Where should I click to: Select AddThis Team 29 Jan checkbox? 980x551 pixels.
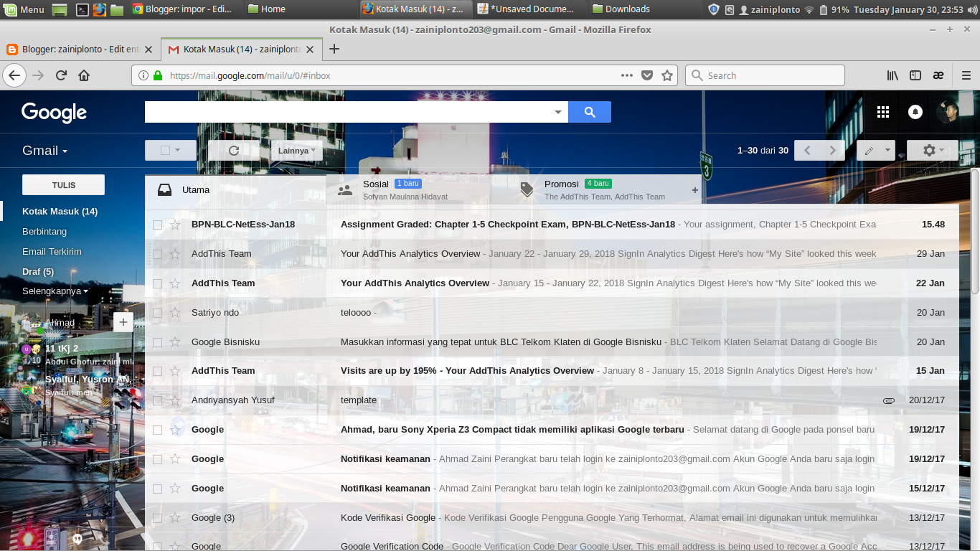click(157, 254)
